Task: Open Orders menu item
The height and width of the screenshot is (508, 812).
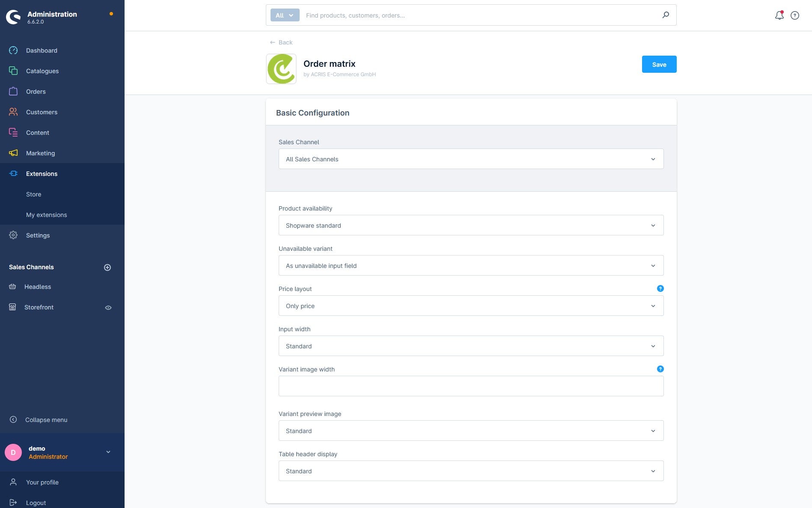Action: click(62, 92)
